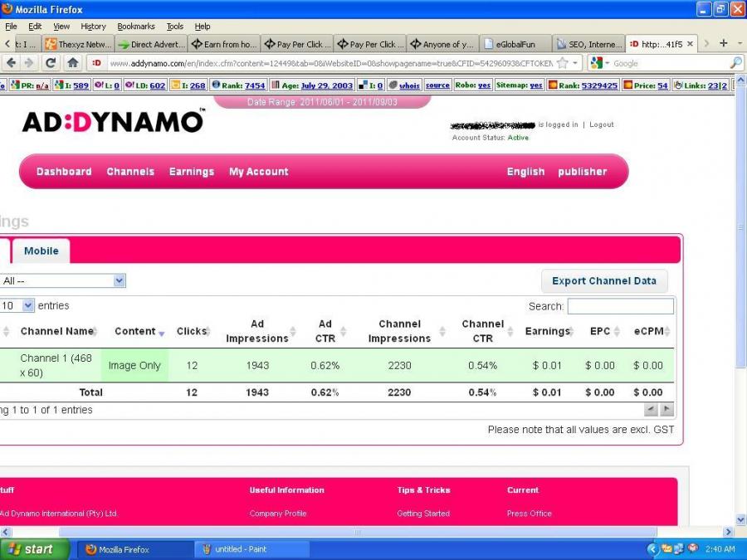Open the History menu
The height and width of the screenshot is (560, 747).
[93, 27]
